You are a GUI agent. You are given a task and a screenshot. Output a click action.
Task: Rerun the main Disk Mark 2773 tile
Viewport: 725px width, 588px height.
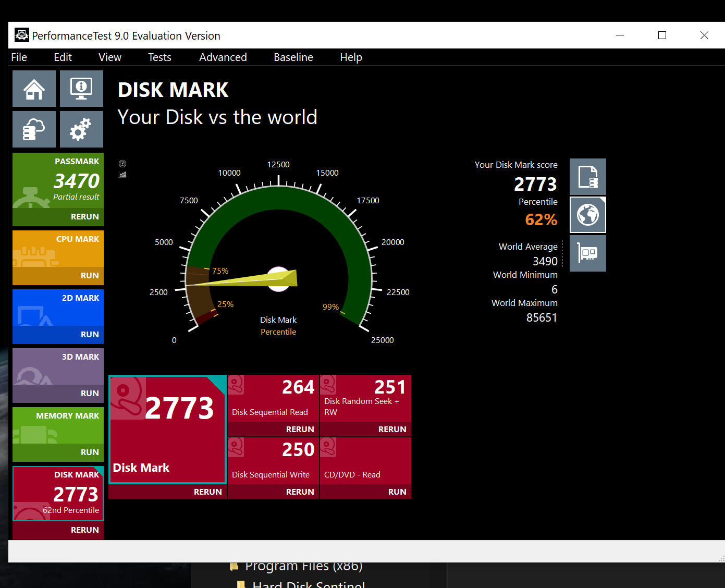(x=167, y=492)
